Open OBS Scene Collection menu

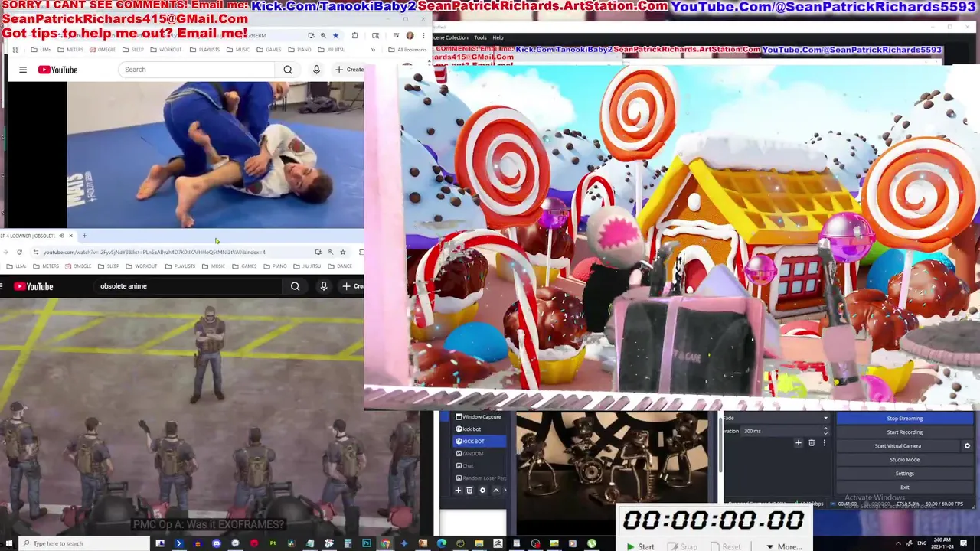click(450, 37)
